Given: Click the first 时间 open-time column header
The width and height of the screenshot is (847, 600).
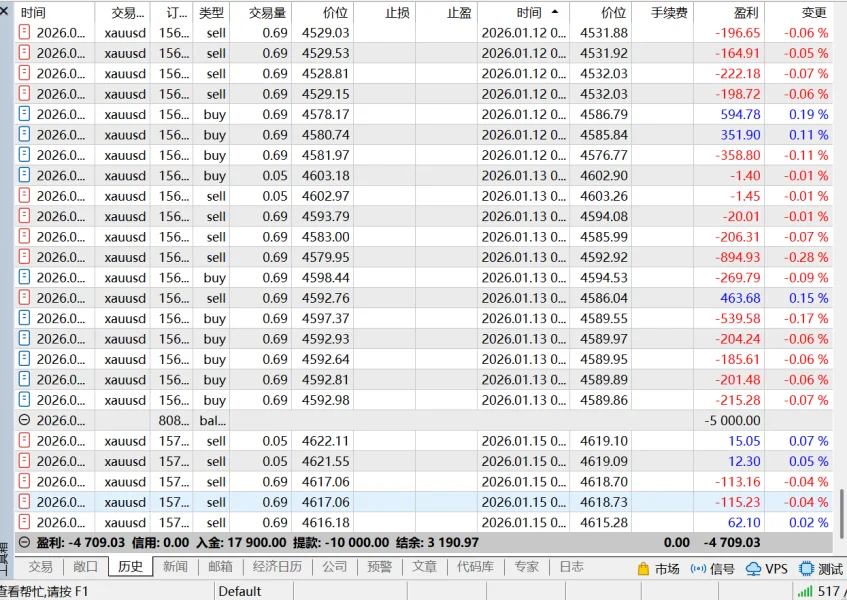Looking at the screenshot, I should click(x=55, y=12).
